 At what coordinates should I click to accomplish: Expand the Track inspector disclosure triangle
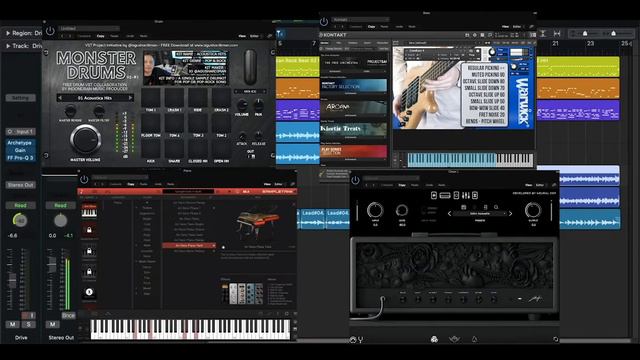(8, 46)
